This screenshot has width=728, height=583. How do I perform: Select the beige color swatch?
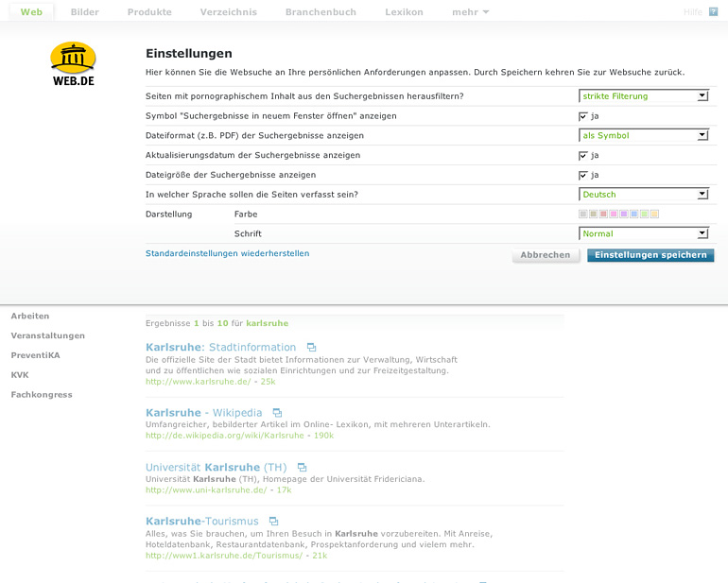[x=594, y=214]
